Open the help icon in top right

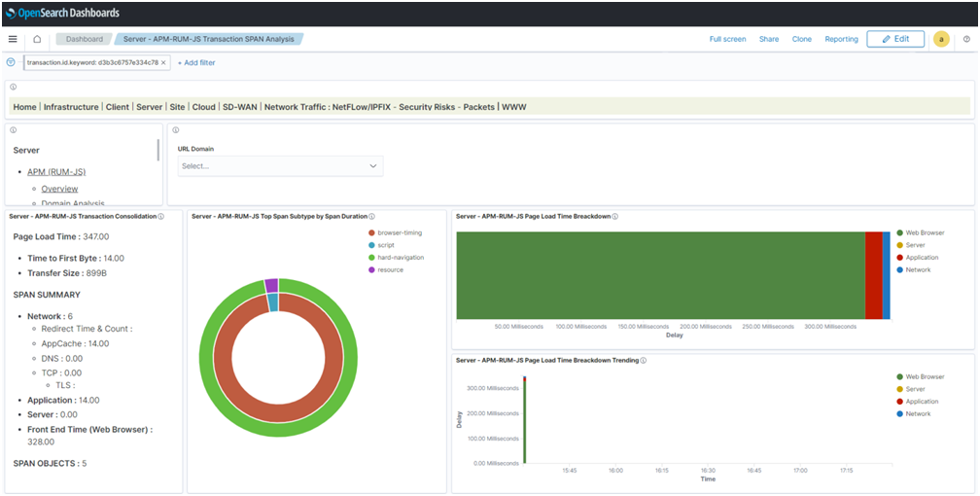966,39
